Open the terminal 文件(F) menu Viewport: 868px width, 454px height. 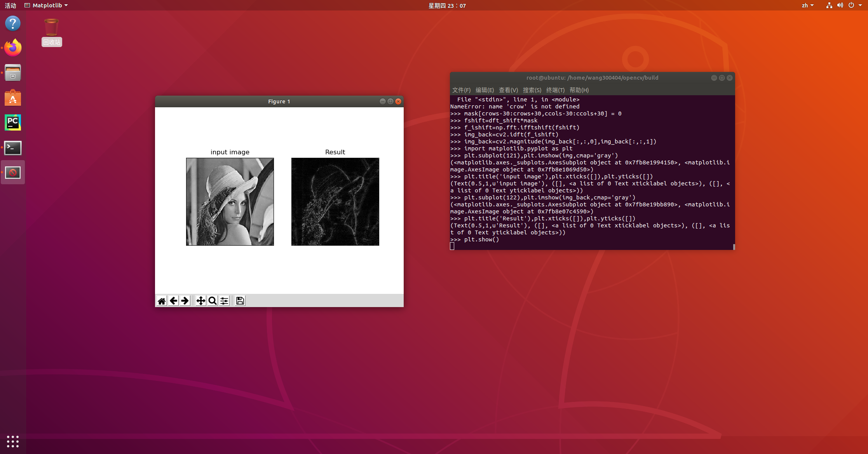pyautogui.click(x=461, y=90)
